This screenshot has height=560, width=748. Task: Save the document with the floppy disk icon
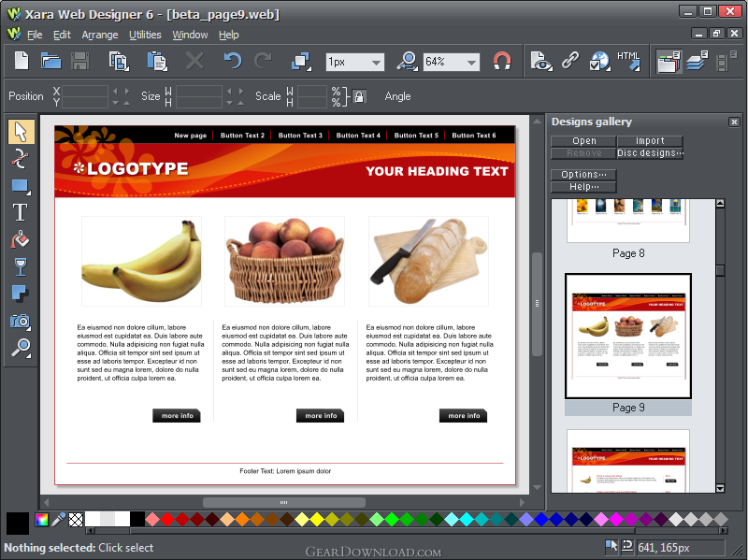[x=79, y=62]
